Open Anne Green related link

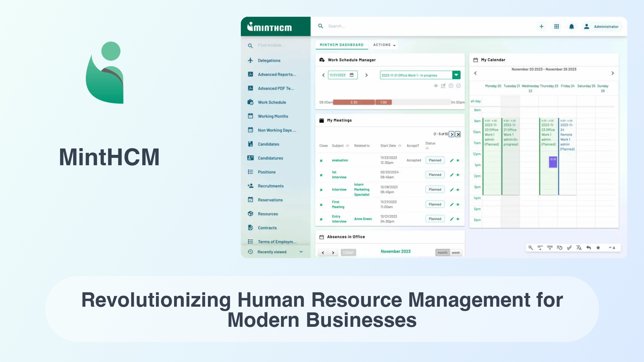pyautogui.click(x=363, y=219)
